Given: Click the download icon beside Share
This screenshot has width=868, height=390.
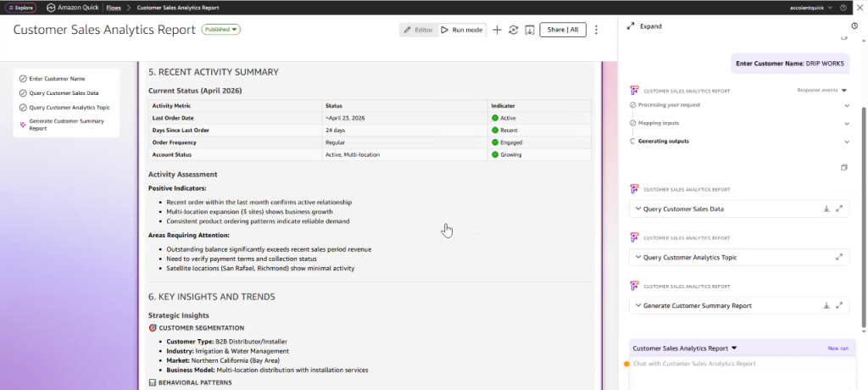Looking at the screenshot, I should (x=530, y=30).
